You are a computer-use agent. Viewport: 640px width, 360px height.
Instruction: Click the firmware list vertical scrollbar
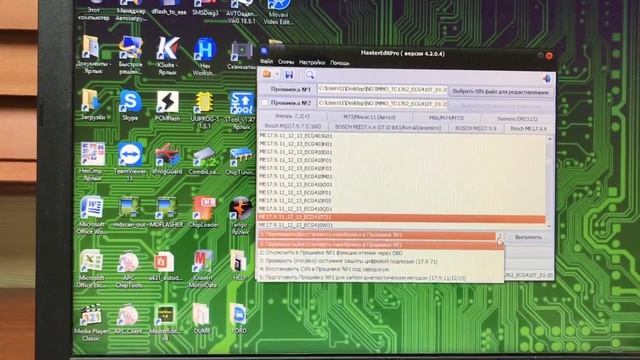[x=549, y=182]
